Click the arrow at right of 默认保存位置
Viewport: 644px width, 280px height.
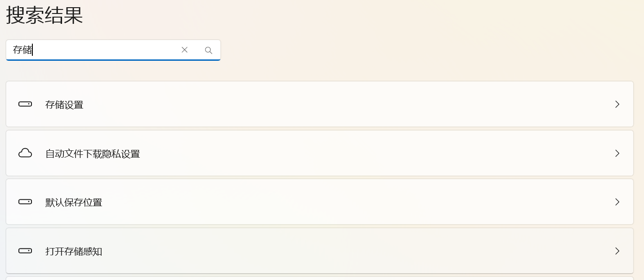(x=617, y=202)
